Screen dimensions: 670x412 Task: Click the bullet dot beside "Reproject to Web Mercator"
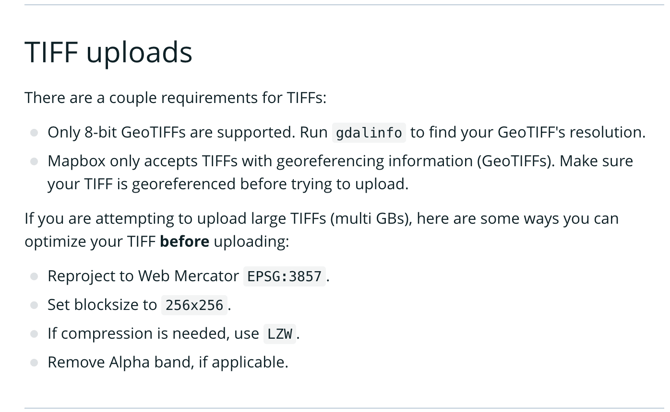pos(34,277)
